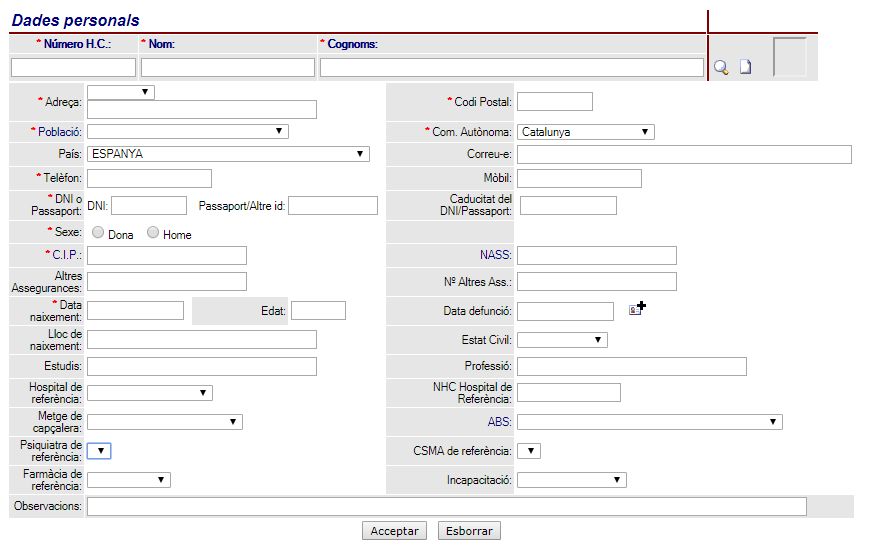Expand the Com. Autònoma dropdown showing Catalunya

[586, 131]
